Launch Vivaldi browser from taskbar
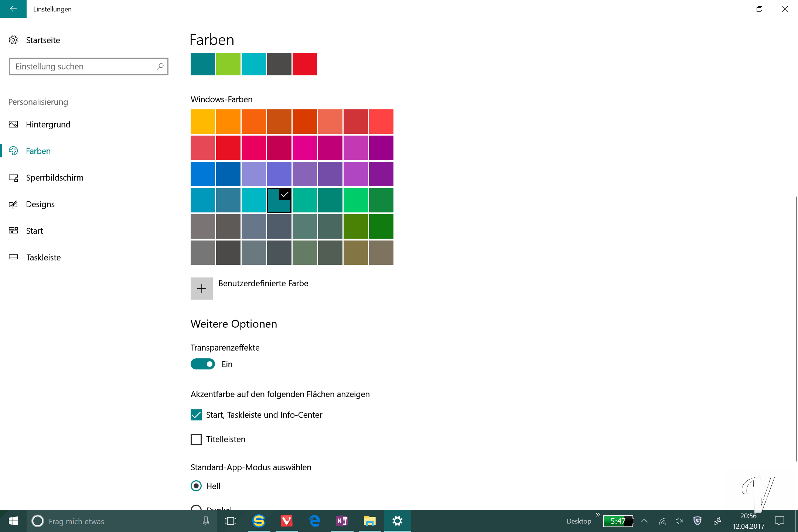The width and height of the screenshot is (798, 532). coord(287,521)
